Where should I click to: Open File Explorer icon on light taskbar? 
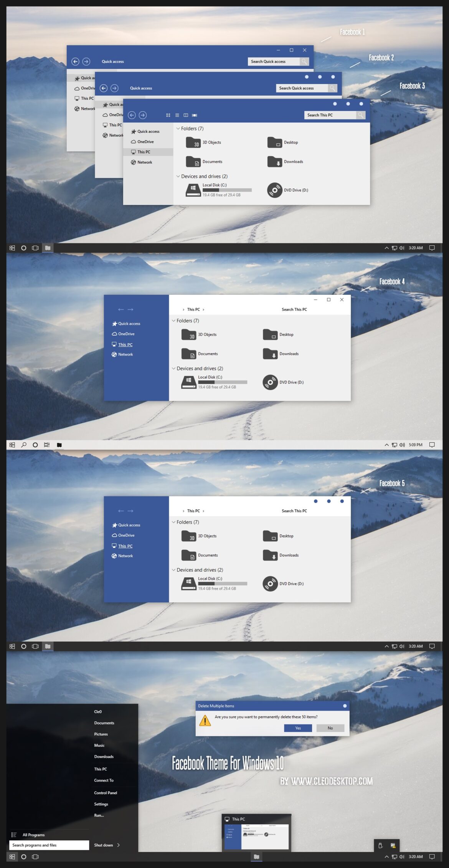click(x=59, y=445)
